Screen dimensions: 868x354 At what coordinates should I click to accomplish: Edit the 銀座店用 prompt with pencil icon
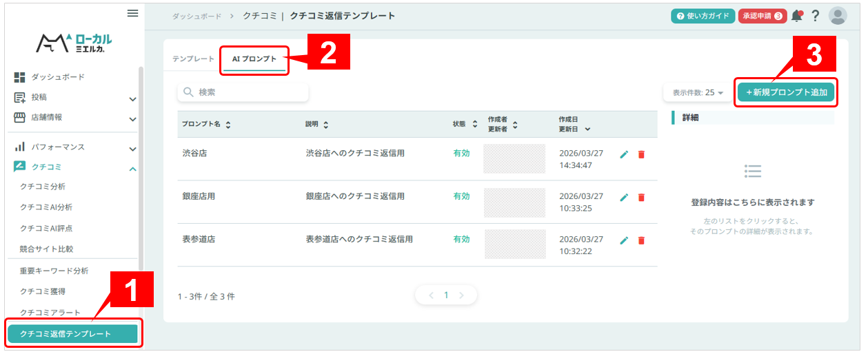coord(624,198)
